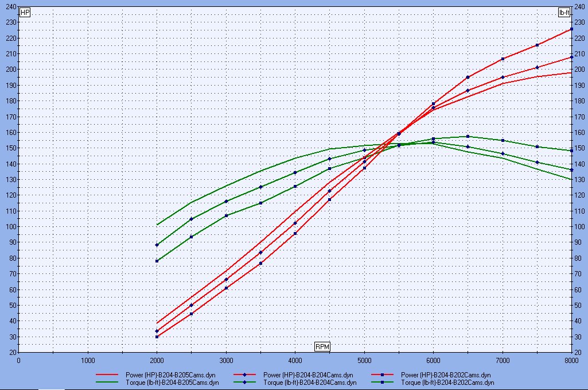Viewport: 588px width, 390px height.
Task: Click B202Cams power square marker at 7000 RPM
Action: [x=503, y=59]
